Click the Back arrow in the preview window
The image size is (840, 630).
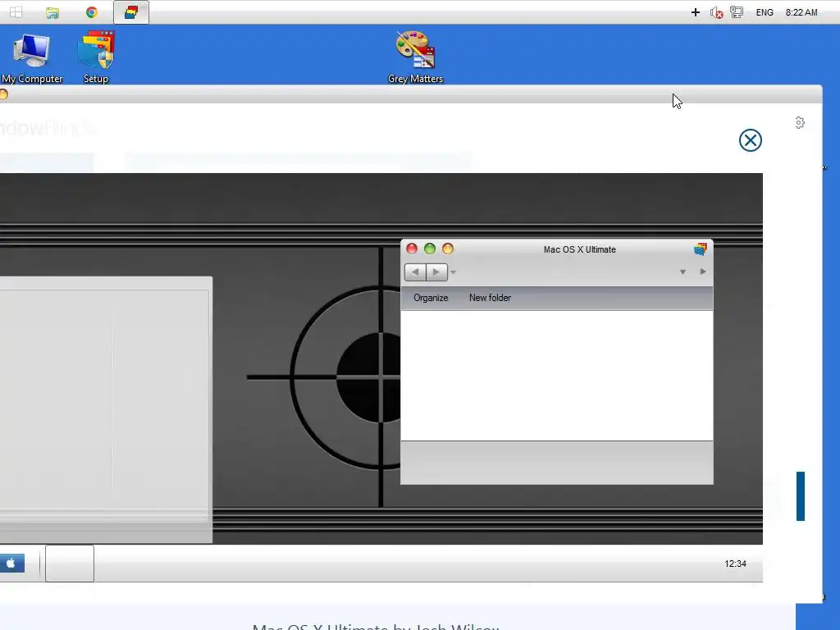[415, 272]
